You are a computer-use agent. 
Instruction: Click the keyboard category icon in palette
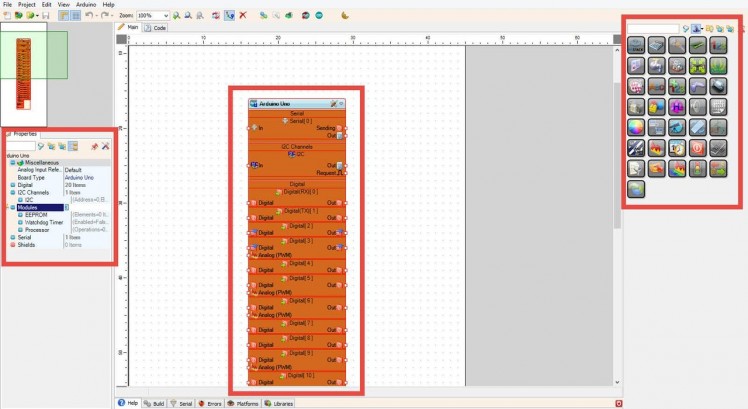[x=719, y=106]
